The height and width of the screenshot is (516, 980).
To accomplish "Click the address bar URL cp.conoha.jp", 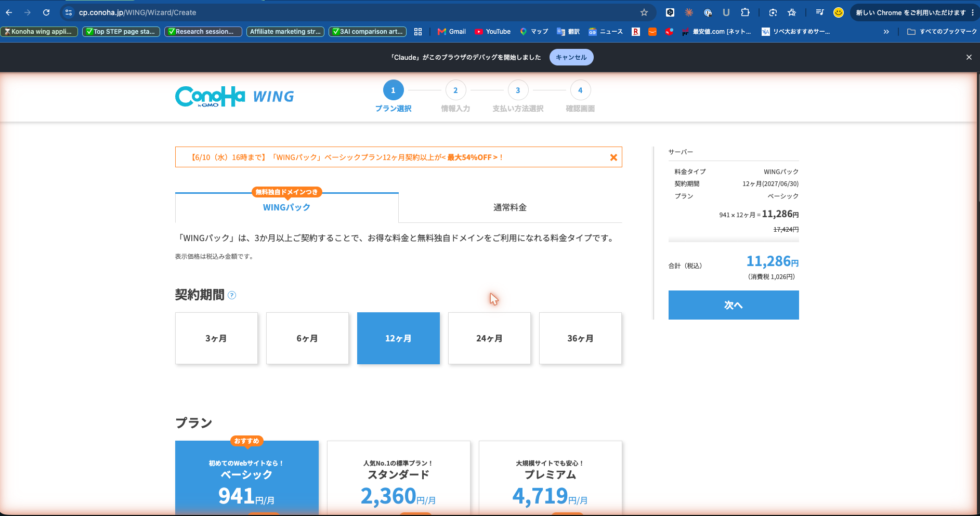I will [x=138, y=12].
